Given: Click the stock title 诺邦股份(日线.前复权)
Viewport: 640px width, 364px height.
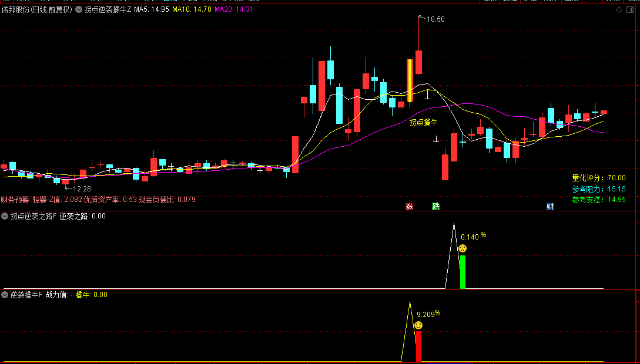Looking at the screenshot, I should click(37, 9).
